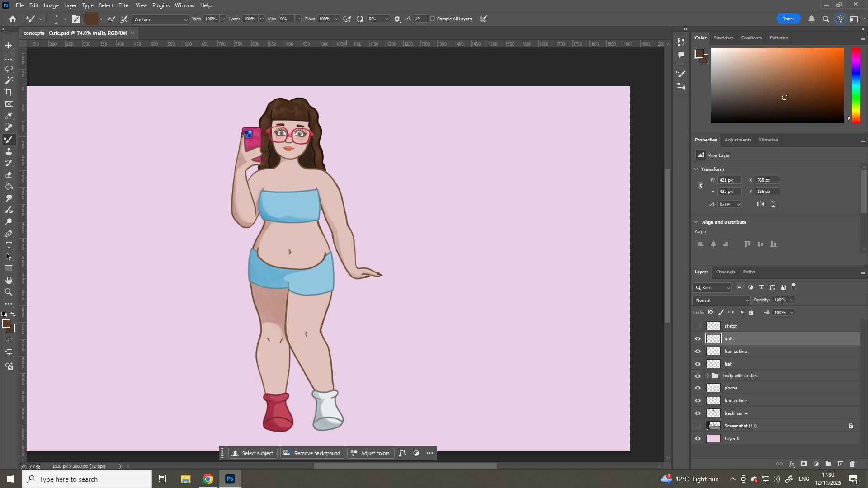Add a layer mask
Screen dimensions: 868x488
point(803,464)
